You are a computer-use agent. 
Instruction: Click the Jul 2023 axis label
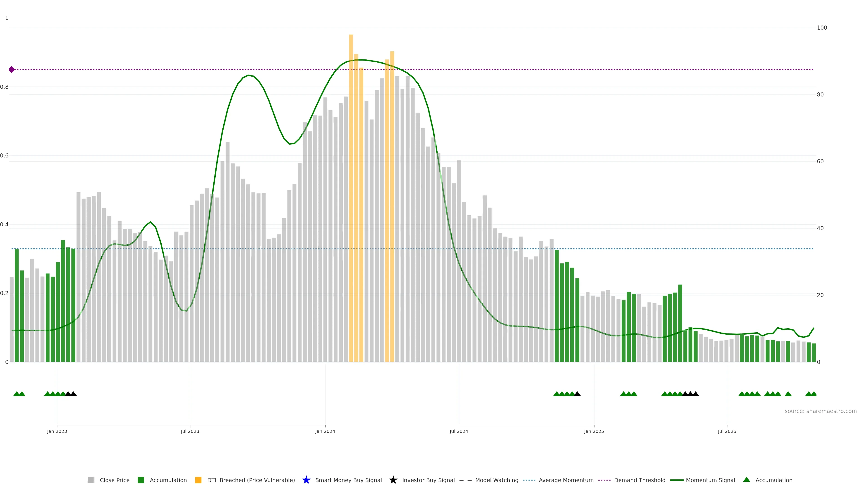[190, 432]
